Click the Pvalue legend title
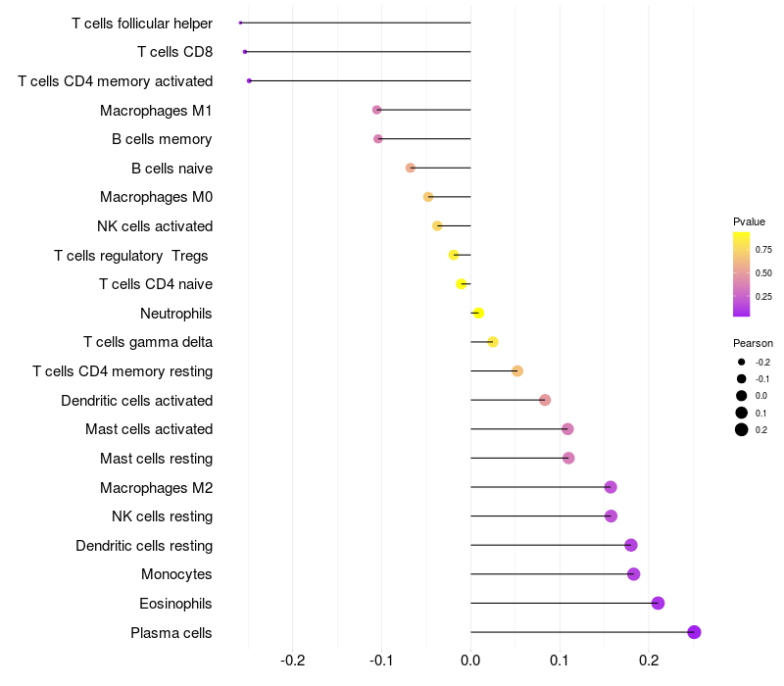Viewport: 784px width, 686px height. pyautogui.click(x=749, y=221)
